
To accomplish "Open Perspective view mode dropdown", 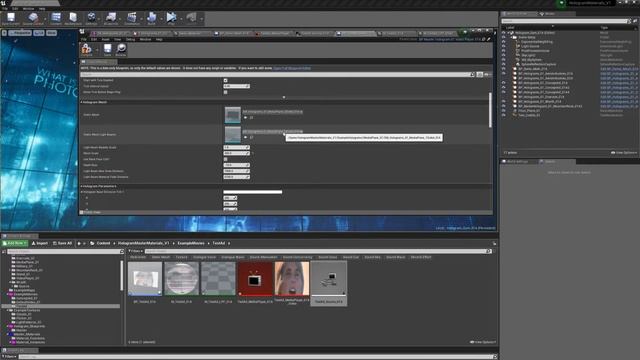I will coord(20,33).
